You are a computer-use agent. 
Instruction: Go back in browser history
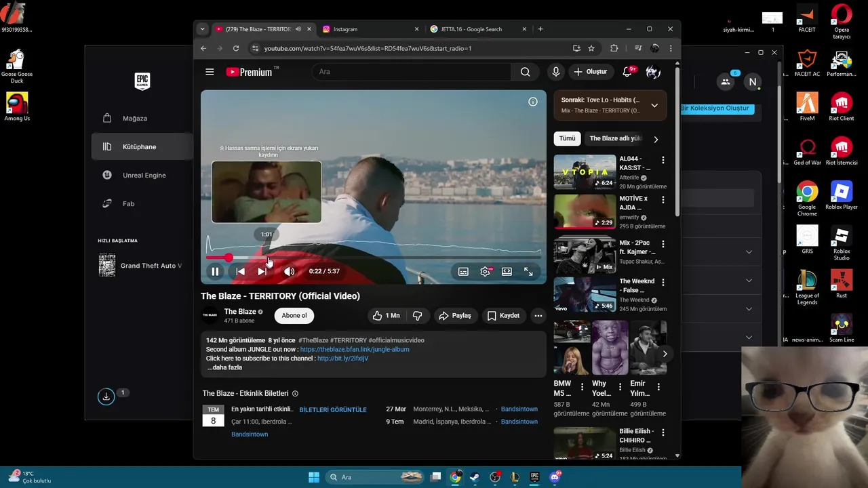pyautogui.click(x=203, y=48)
